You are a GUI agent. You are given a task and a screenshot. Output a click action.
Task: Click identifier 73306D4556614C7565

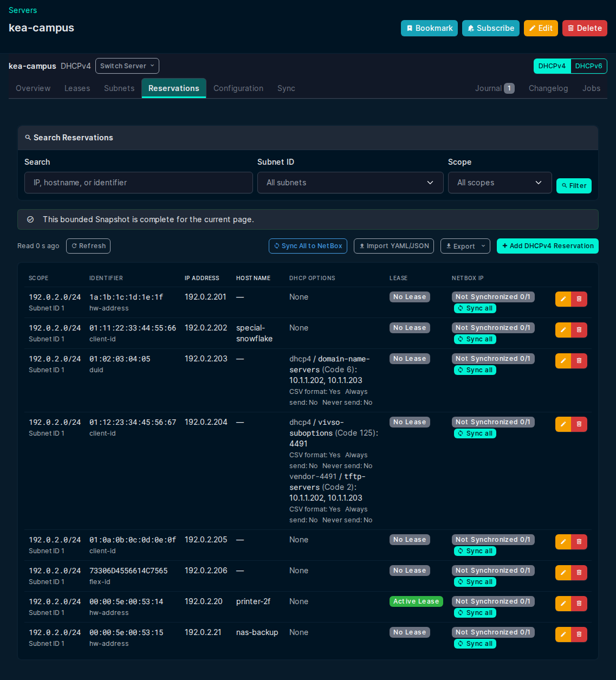[128, 571]
